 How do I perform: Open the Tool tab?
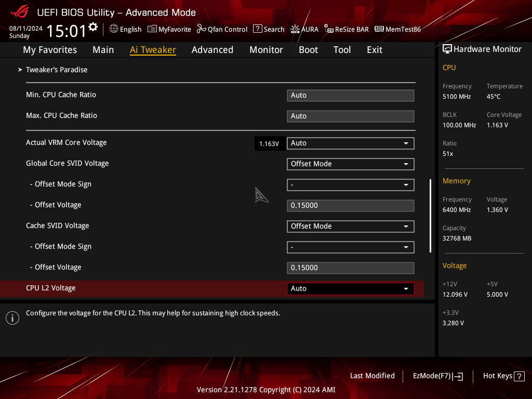(x=342, y=50)
